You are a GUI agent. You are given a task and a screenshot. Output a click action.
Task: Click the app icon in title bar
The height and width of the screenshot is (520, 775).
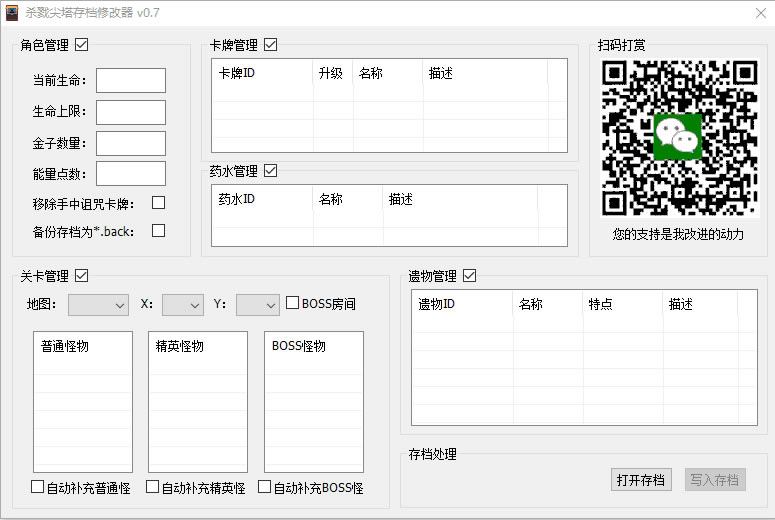[12, 13]
